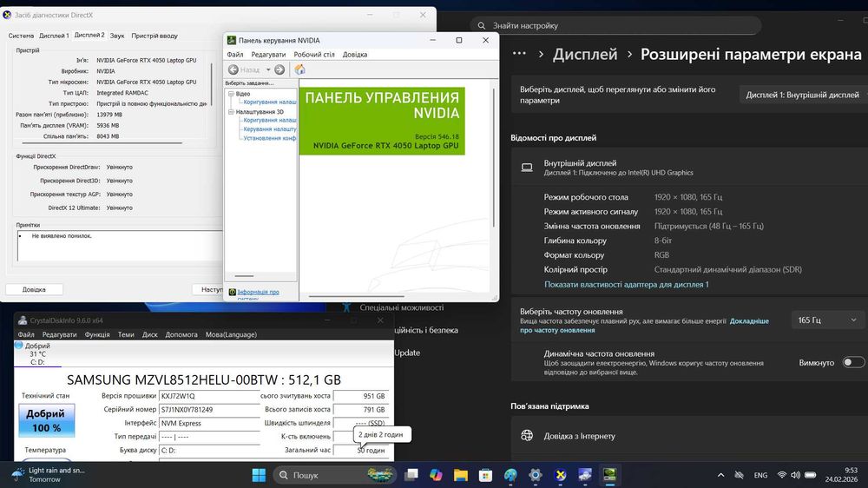The width and height of the screenshot is (868, 488).
Task: Open Докладніше про частоту оновлення link
Action: pos(644,325)
